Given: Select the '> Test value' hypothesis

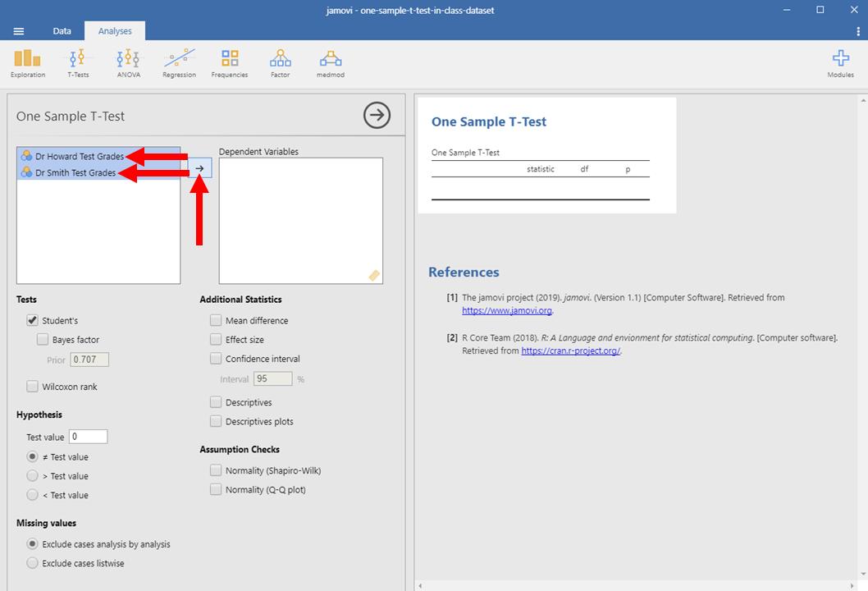Looking at the screenshot, I should (x=33, y=476).
